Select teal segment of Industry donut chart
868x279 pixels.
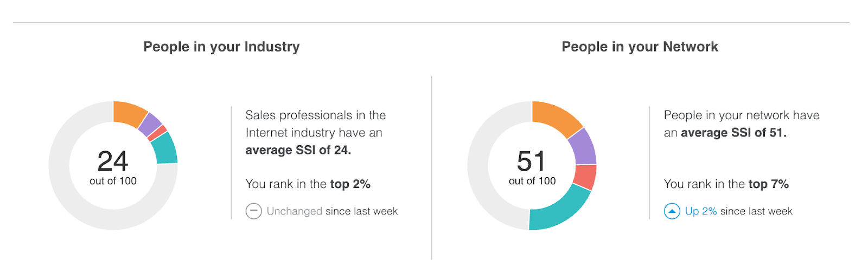pos(165,148)
